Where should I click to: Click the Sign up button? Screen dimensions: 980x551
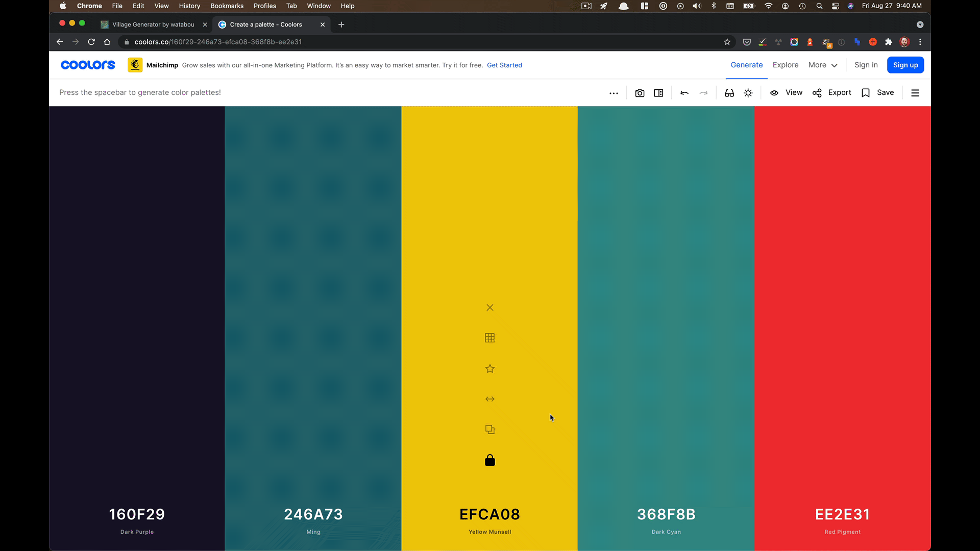click(x=905, y=65)
